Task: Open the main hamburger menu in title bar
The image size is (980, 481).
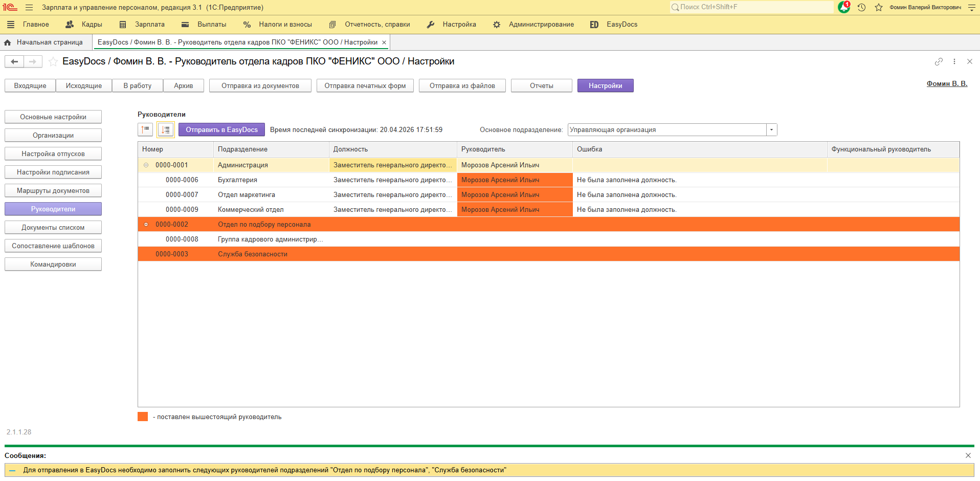Action: pos(29,8)
